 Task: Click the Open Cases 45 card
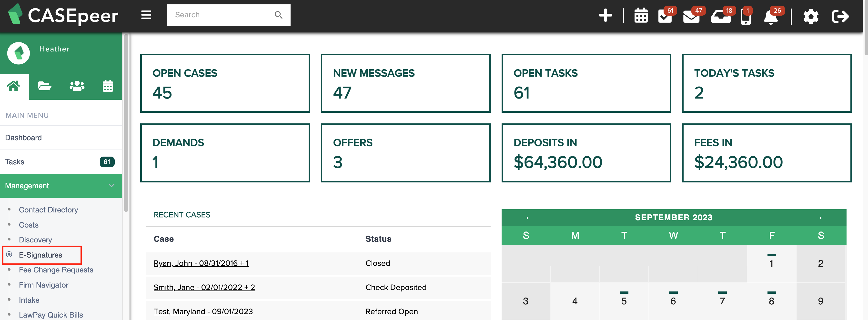[x=225, y=83]
